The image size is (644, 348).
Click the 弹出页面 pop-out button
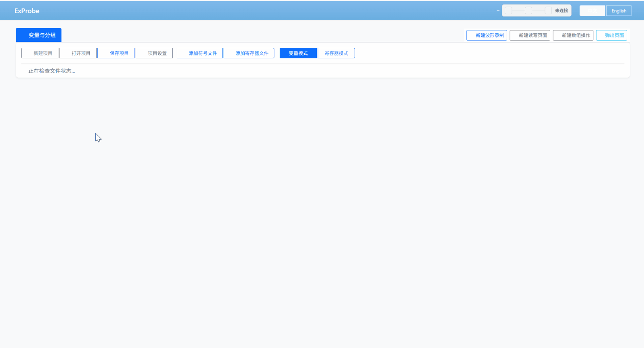pos(611,35)
